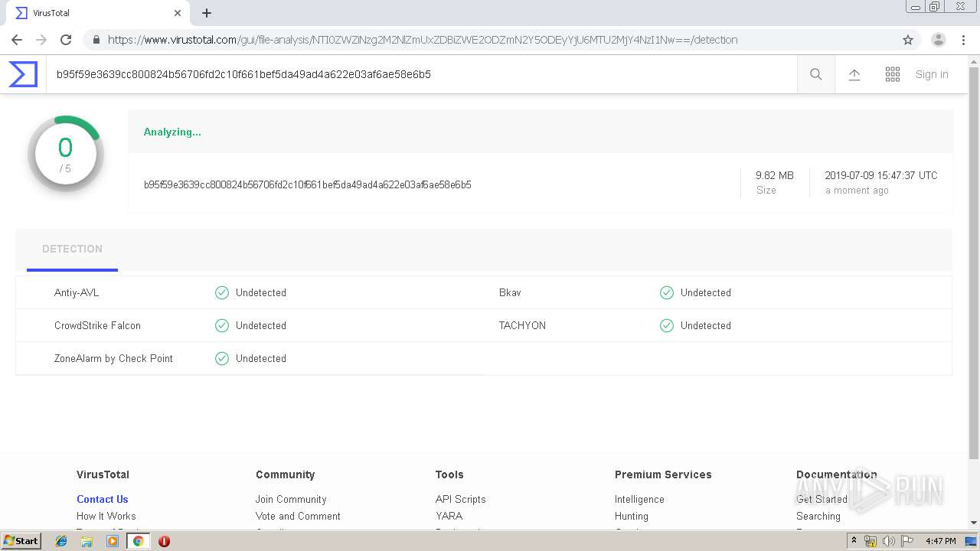Click the VirusTotal logo icon

(23, 74)
